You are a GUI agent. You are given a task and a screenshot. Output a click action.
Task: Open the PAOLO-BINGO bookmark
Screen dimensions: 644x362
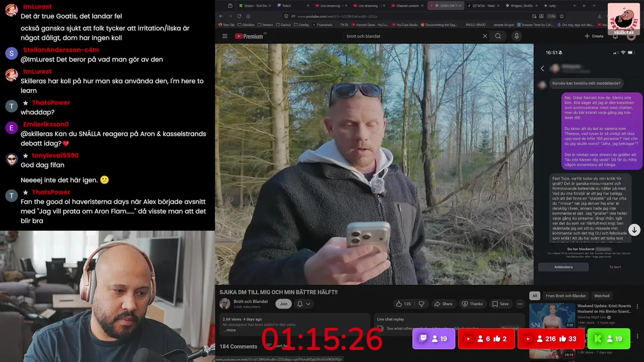click(475, 25)
